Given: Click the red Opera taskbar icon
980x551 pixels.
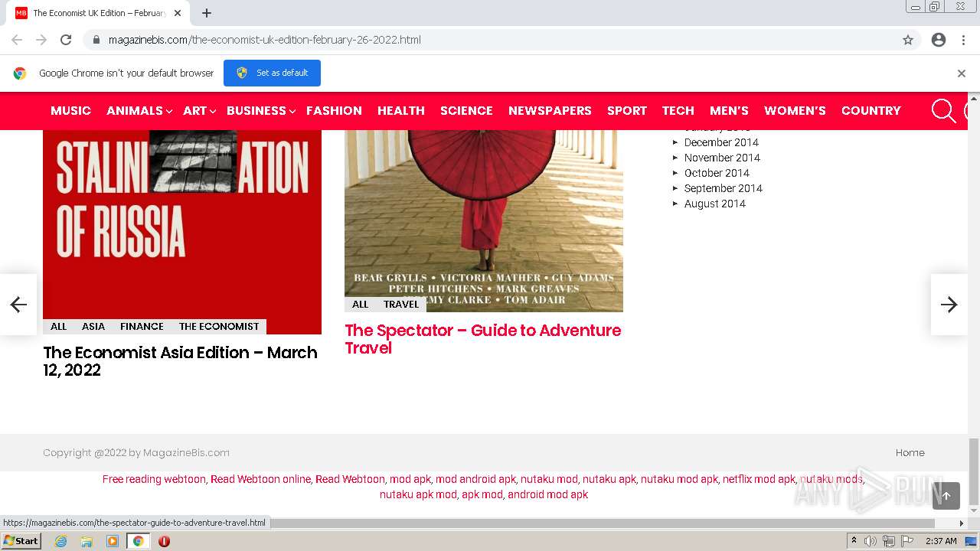Looking at the screenshot, I should 164,541.
